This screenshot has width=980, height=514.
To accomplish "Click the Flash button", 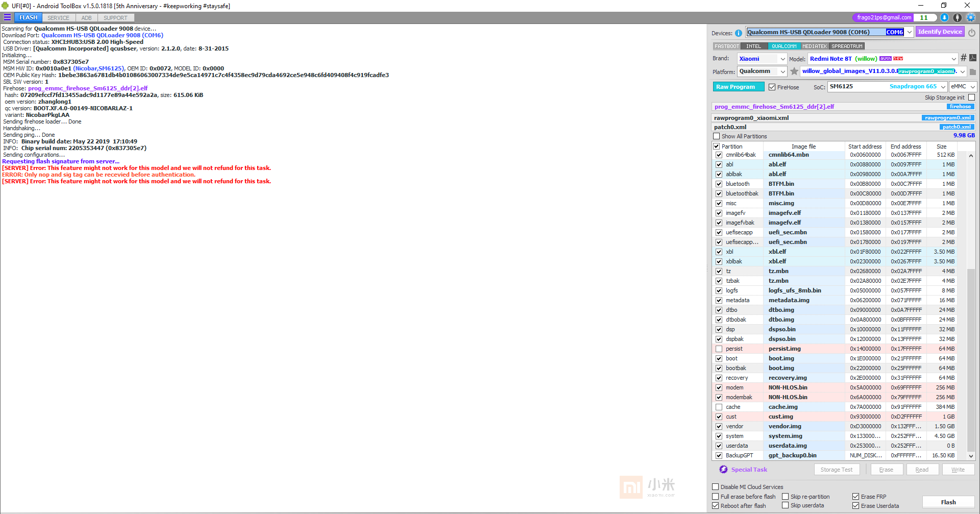I will click(948, 502).
